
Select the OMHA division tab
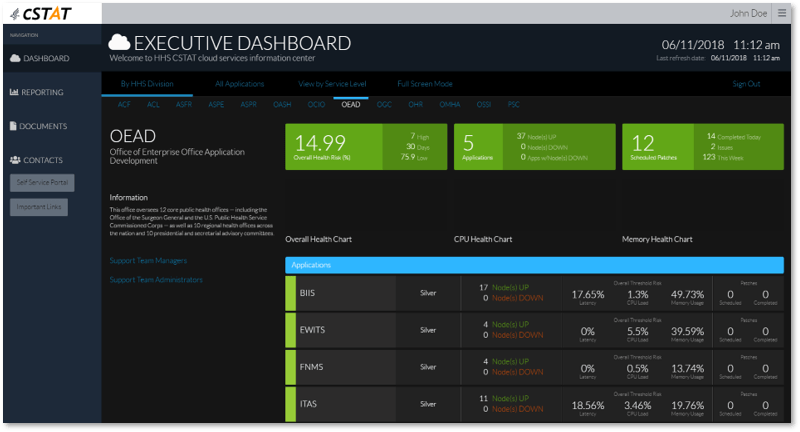pos(449,105)
